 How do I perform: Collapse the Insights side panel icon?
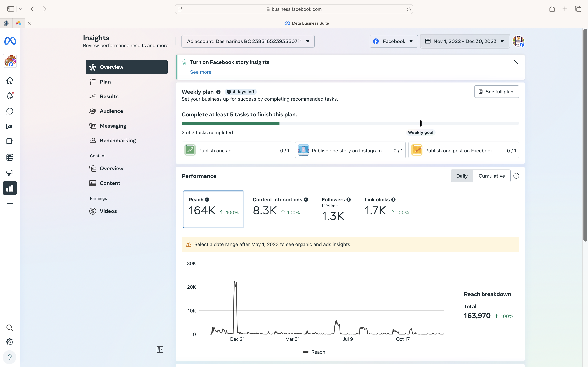(160, 350)
